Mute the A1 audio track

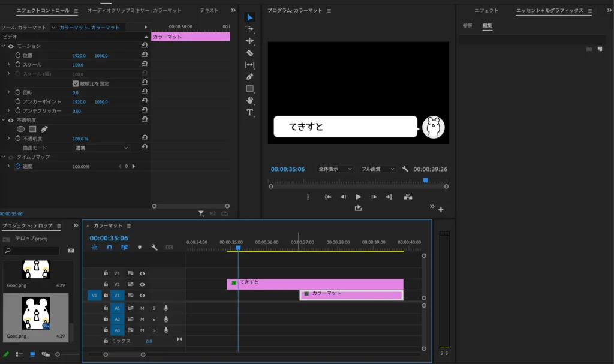[142, 308]
